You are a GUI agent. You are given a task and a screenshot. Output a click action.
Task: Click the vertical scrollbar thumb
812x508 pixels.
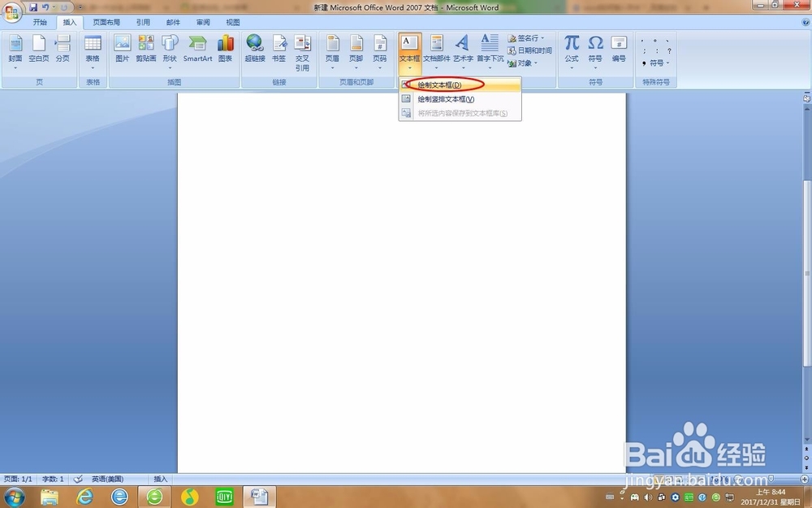coord(807,274)
